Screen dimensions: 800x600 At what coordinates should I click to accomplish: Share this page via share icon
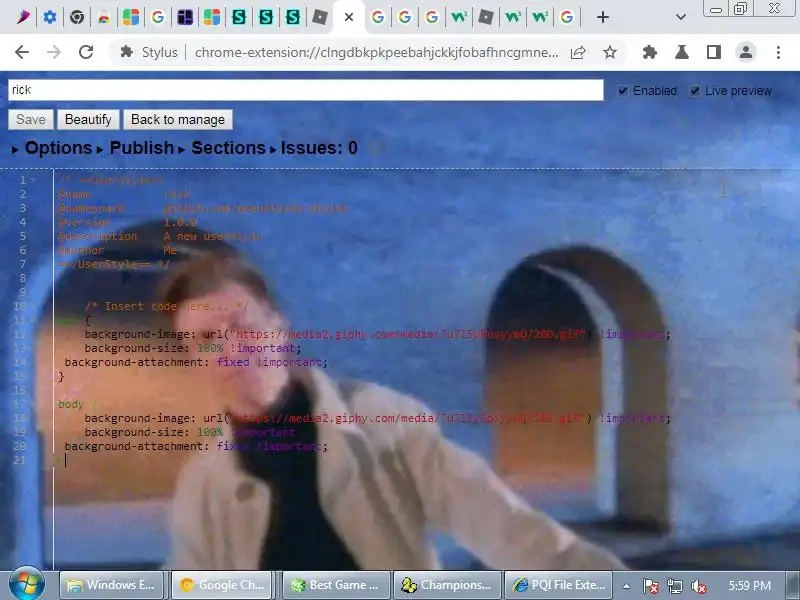(578, 52)
